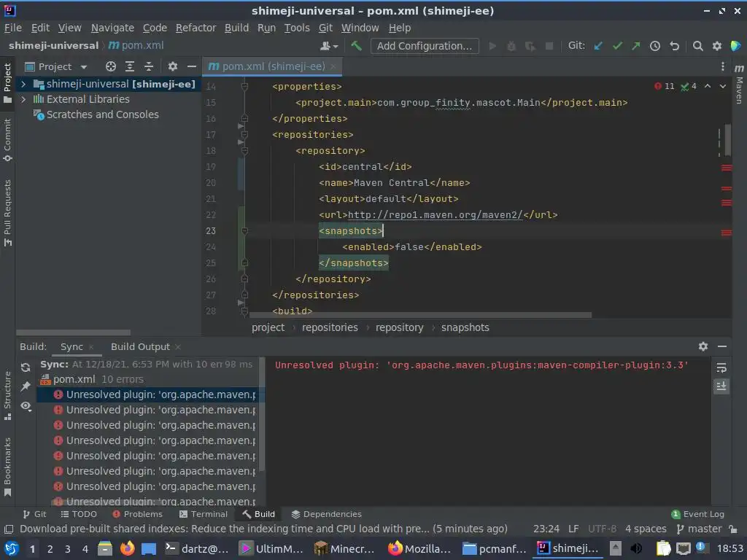Toggle soft-wrap in build output
747x560 pixels.
(721, 367)
